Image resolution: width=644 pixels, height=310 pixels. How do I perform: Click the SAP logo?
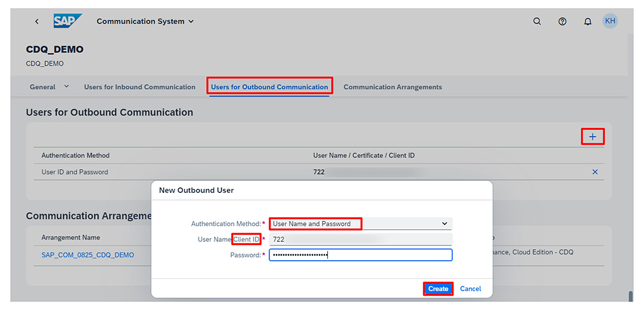68,21
